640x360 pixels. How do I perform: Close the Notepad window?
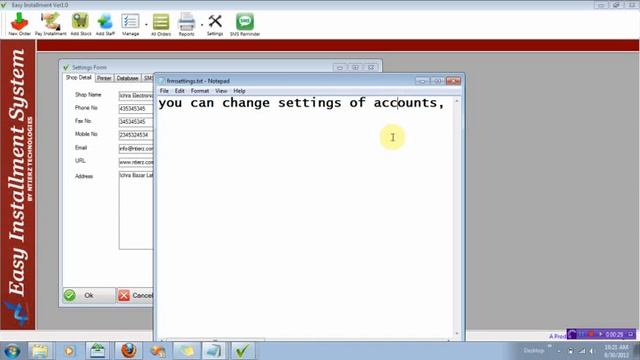453,81
